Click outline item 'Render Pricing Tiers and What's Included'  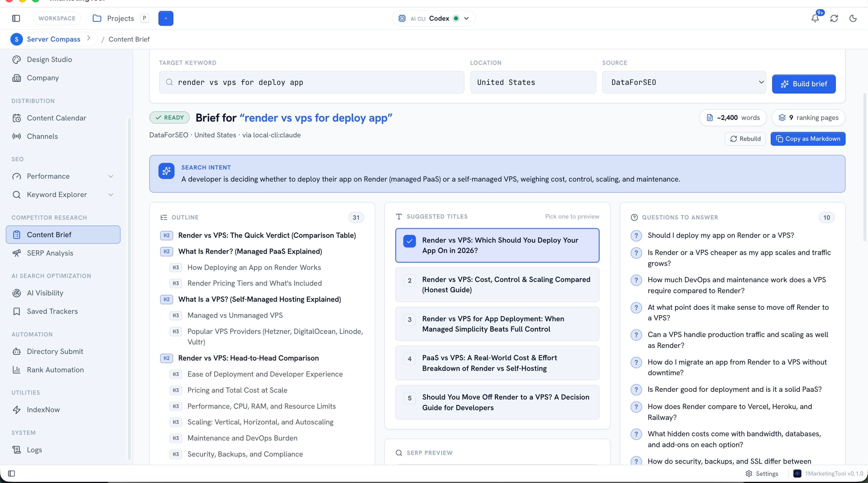(254, 283)
